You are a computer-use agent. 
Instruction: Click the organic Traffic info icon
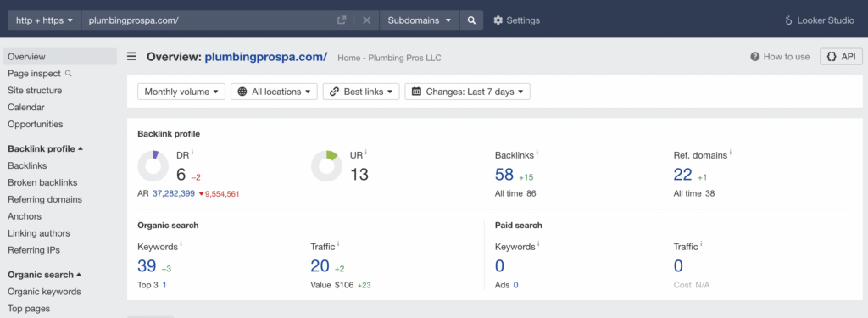click(338, 244)
